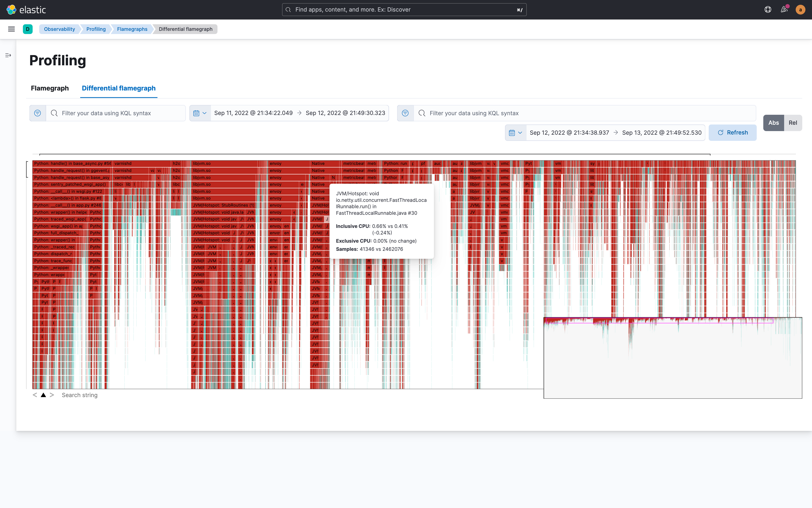
Task: Click the Elastic logo
Action: [26, 10]
